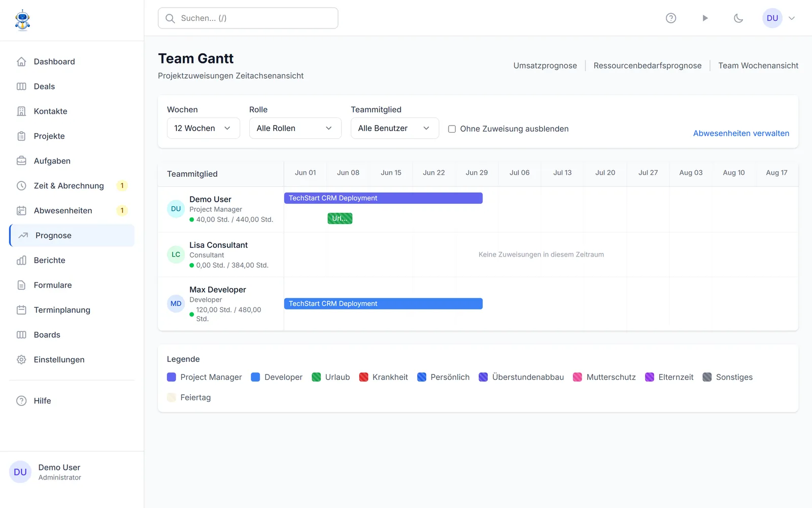Click the Boards columns icon
This screenshot has height=508, width=812.
point(21,335)
